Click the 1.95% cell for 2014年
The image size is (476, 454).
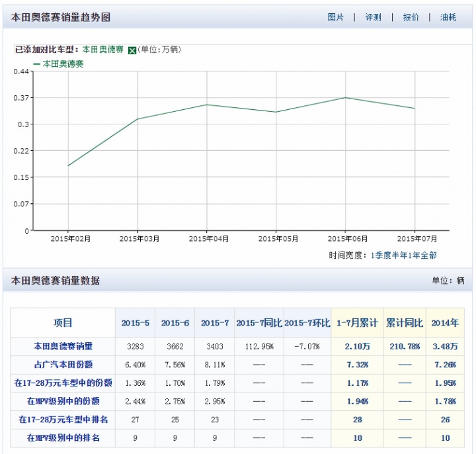tap(445, 383)
